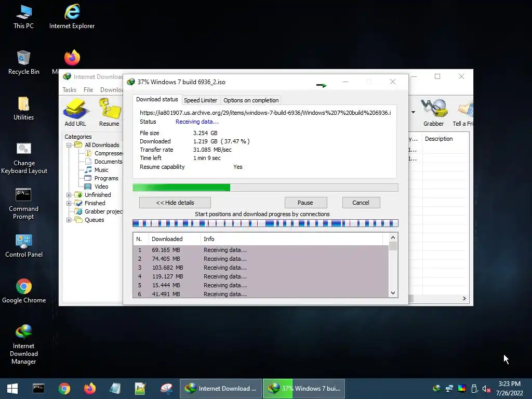The width and height of the screenshot is (532, 399).
Task: Open the Downloads menu in IDM
Action: pos(111,89)
